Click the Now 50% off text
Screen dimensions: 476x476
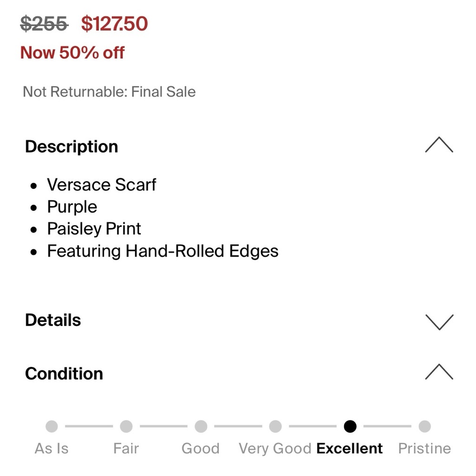click(x=72, y=52)
